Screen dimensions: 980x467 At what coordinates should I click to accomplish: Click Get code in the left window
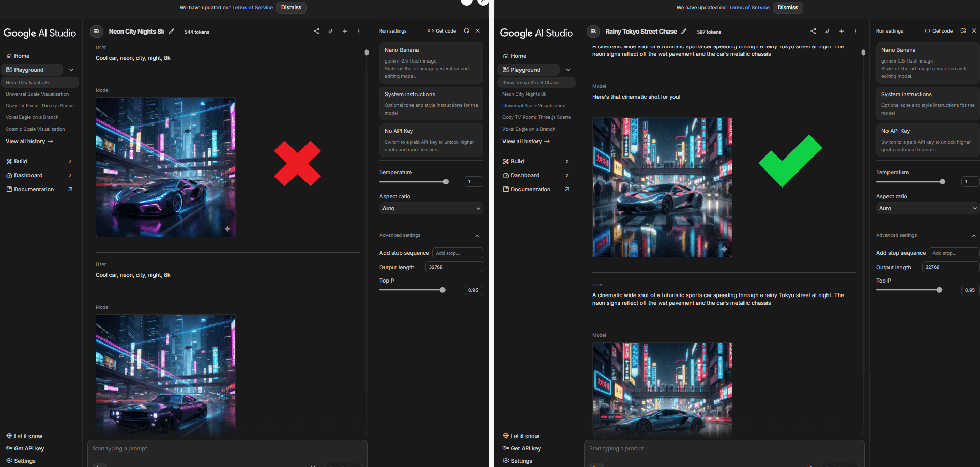tap(442, 31)
